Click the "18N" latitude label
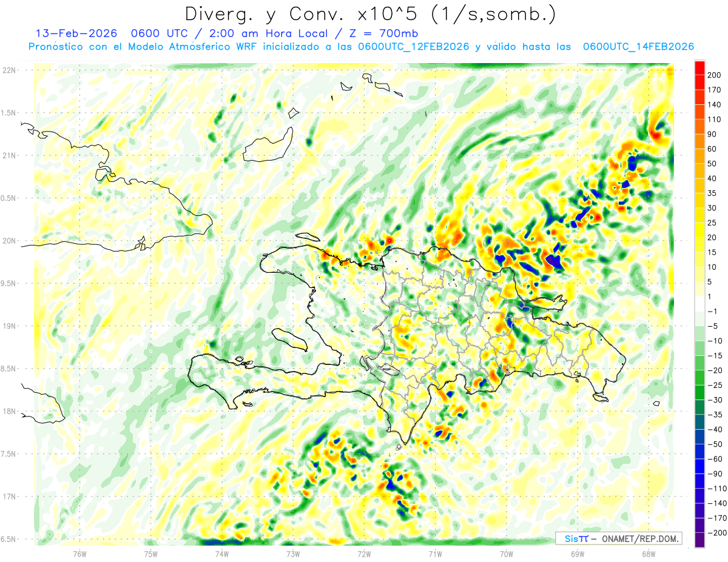 coord(9,411)
